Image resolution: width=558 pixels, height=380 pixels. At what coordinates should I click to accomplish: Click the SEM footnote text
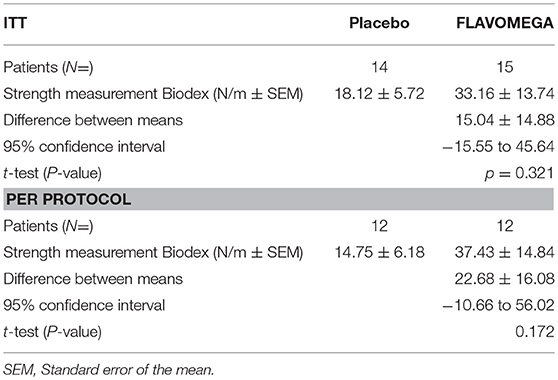pyautogui.click(x=109, y=370)
